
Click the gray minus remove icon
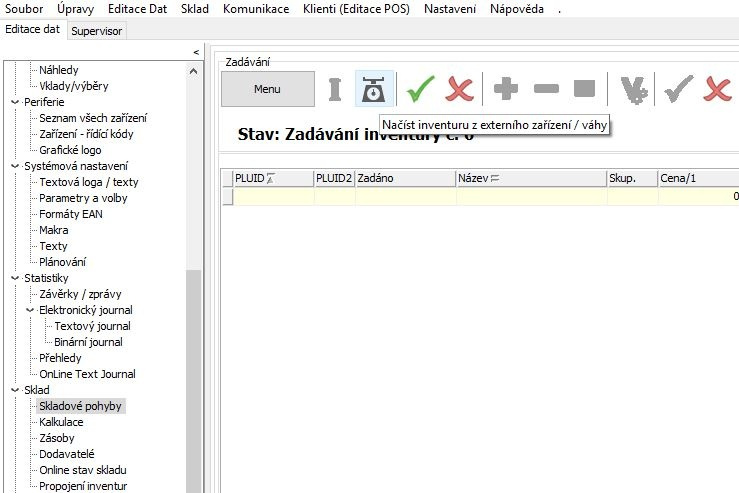pyautogui.click(x=546, y=90)
